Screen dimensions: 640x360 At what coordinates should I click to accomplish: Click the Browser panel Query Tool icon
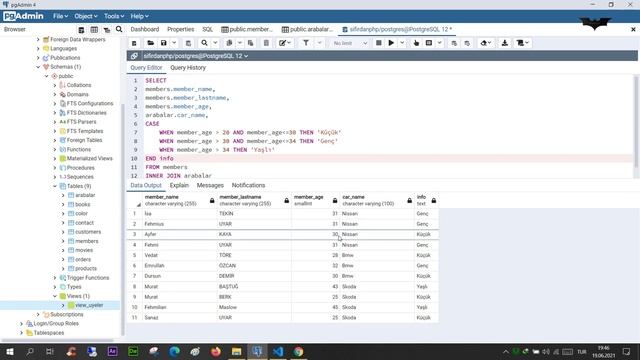click(81, 29)
